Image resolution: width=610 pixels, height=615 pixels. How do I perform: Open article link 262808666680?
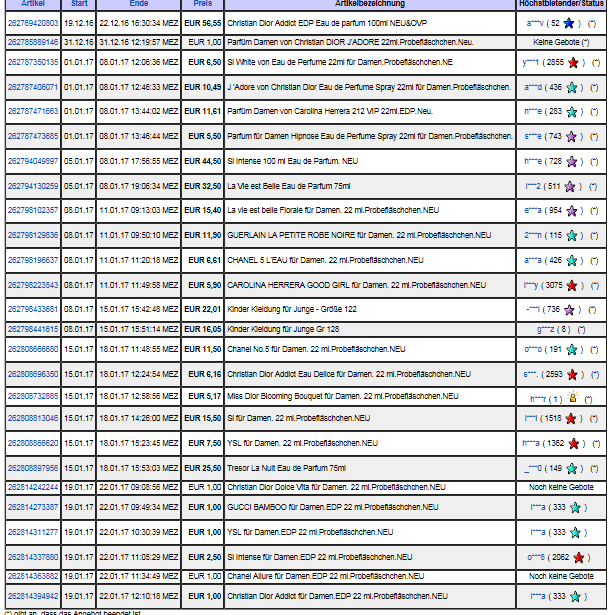[33, 349]
